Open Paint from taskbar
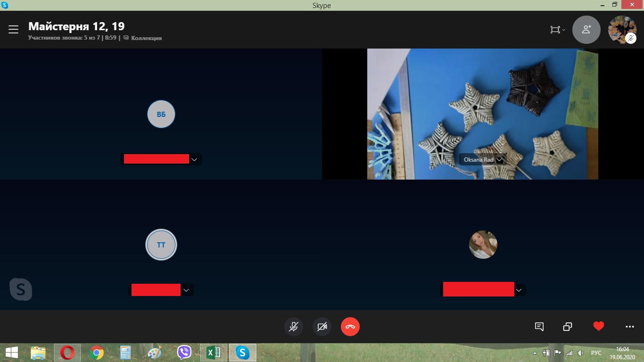 point(155,353)
